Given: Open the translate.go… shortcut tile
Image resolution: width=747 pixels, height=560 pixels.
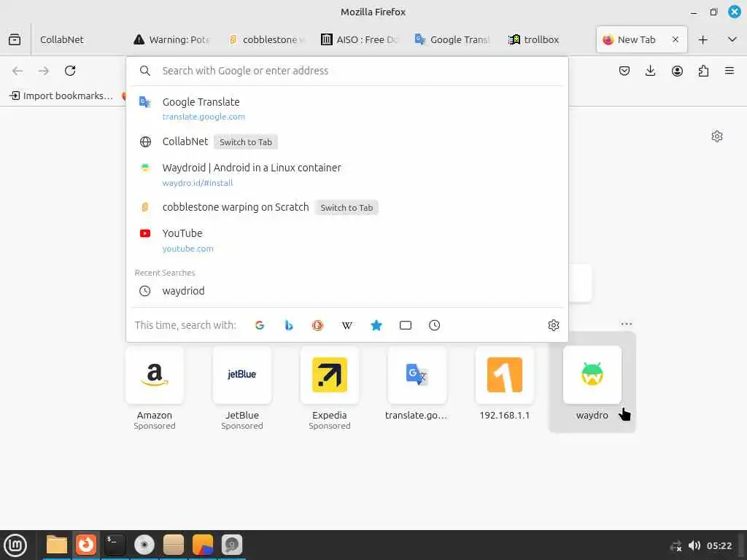Looking at the screenshot, I should click(417, 384).
